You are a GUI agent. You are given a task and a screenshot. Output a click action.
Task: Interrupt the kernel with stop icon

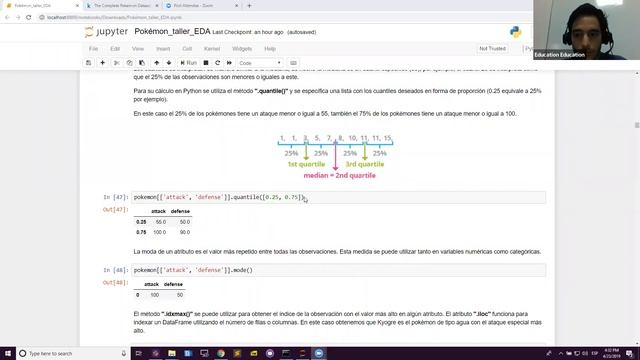tap(206, 63)
